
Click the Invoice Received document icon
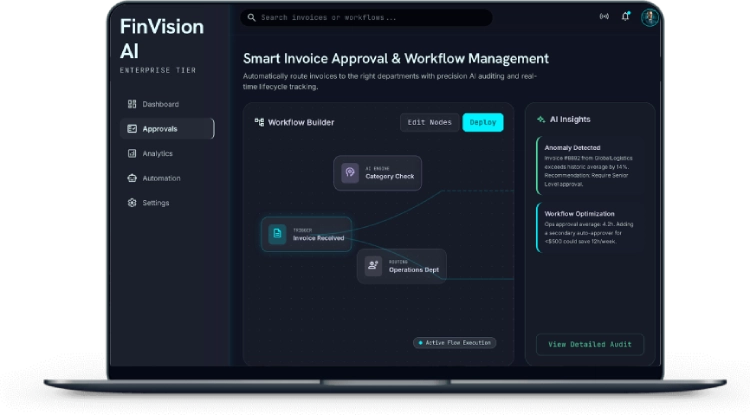[277, 234]
